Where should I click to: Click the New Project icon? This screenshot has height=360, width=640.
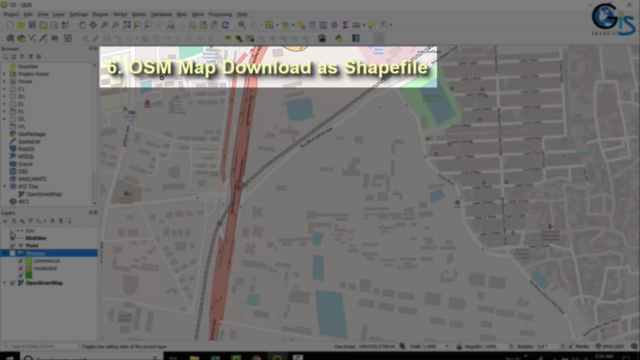pos(10,25)
